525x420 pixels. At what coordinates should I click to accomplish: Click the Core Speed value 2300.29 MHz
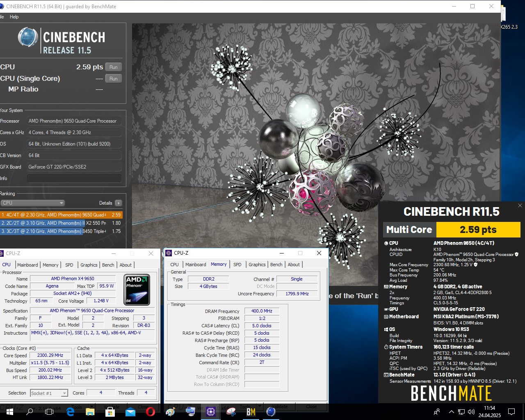[x=50, y=356]
